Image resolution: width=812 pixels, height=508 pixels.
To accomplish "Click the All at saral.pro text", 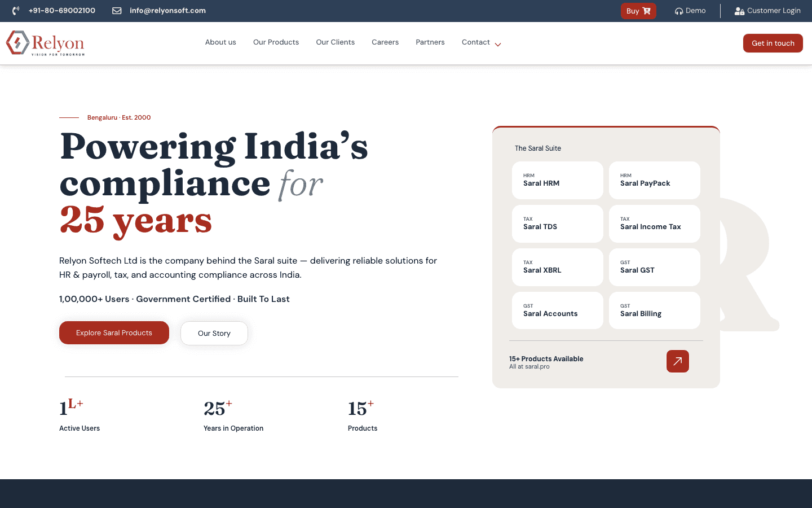I will click(x=529, y=367).
